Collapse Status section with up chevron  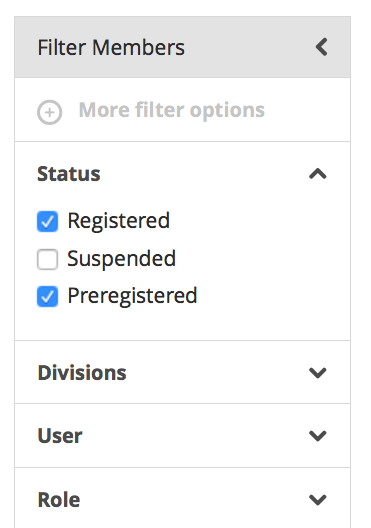coord(318,174)
